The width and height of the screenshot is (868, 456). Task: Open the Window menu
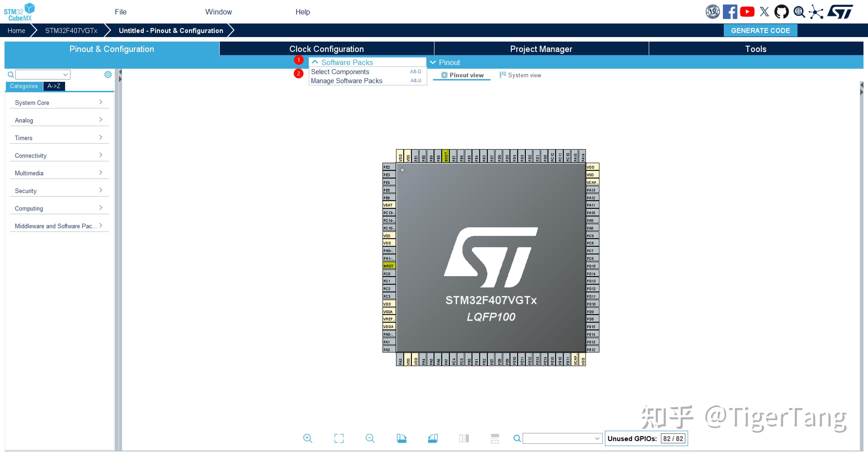(x=218, y=12)
